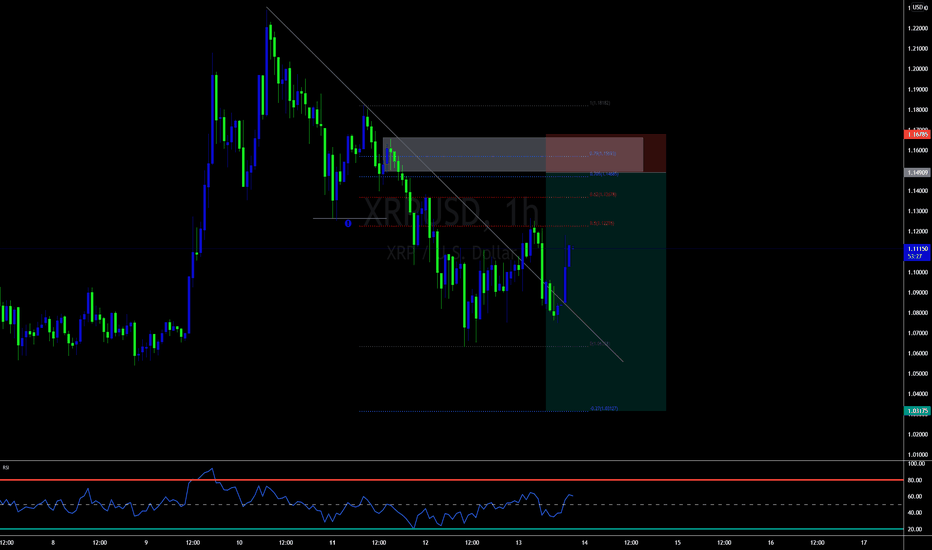Click the blue 0 label under short horizontal line
The image size is (932, 550).
pos(348,224)
